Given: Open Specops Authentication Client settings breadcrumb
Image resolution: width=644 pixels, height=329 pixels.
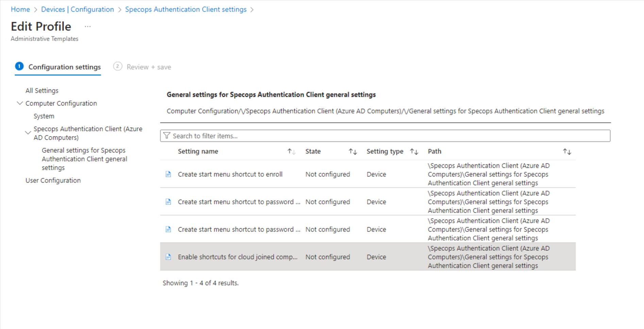Looking at the screenshot, I should (186, 10).
